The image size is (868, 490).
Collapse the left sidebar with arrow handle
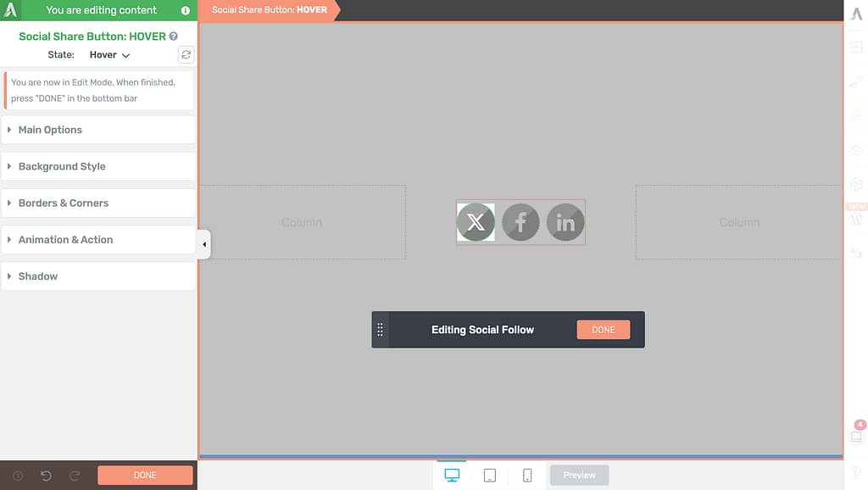coord(204,244)
